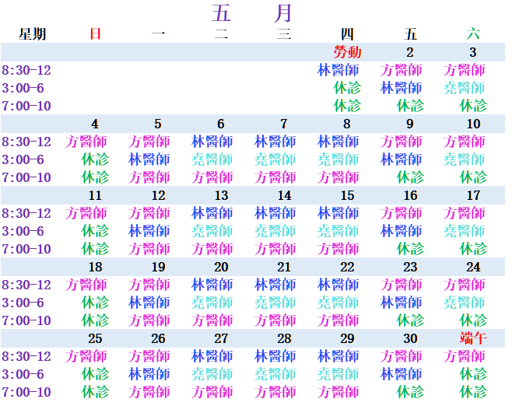Select date 26 in the calendar

click(x=158, y=338)
